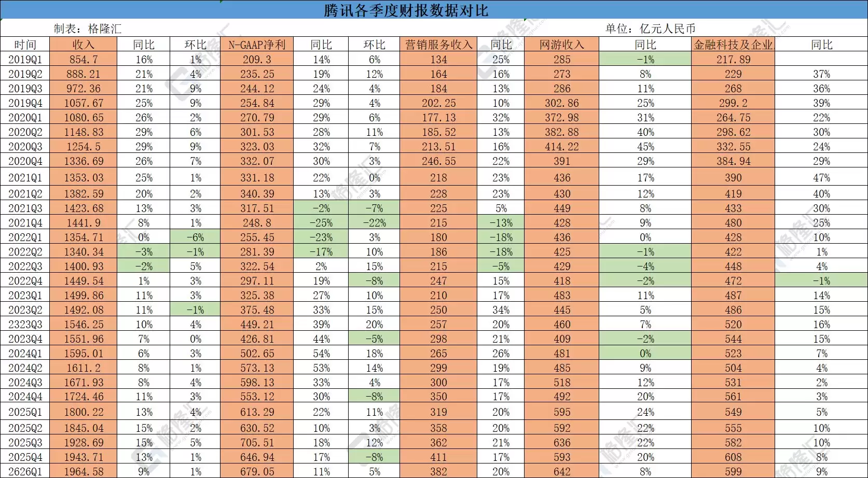This screenshot has height=478, width=868.
Task: Select the "45%" growth cell
Action: pos(645,147)
